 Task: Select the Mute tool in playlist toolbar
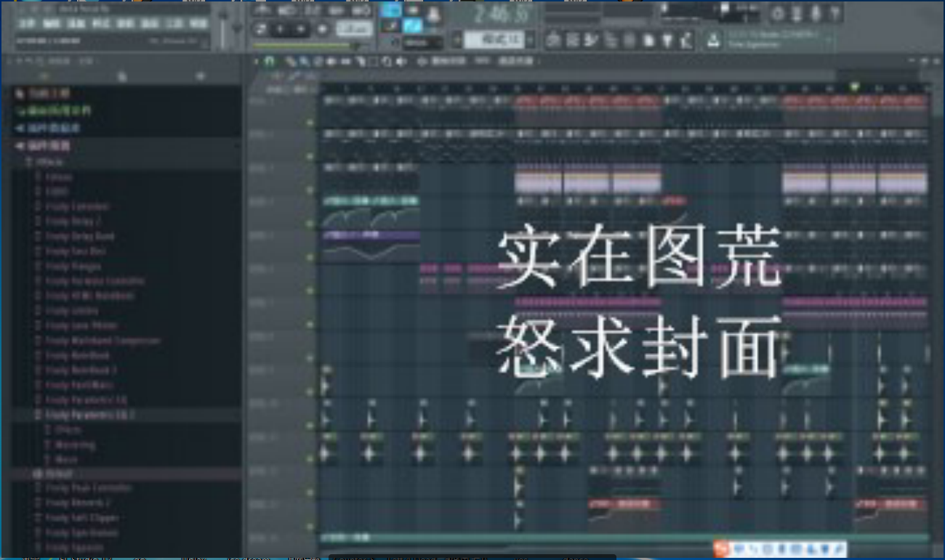[x=331, y=62]
